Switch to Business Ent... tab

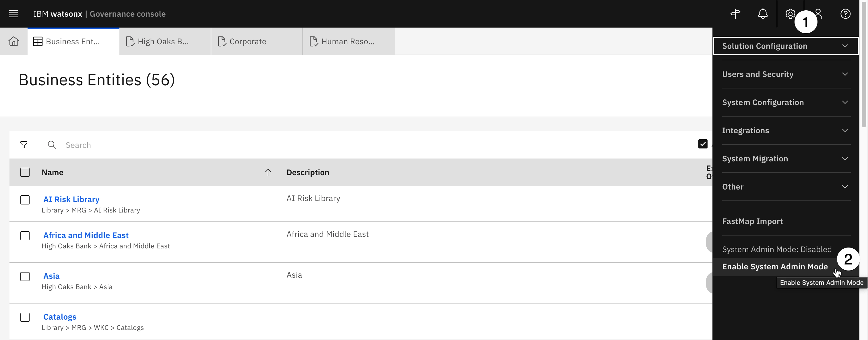click(x=73, y=41)
